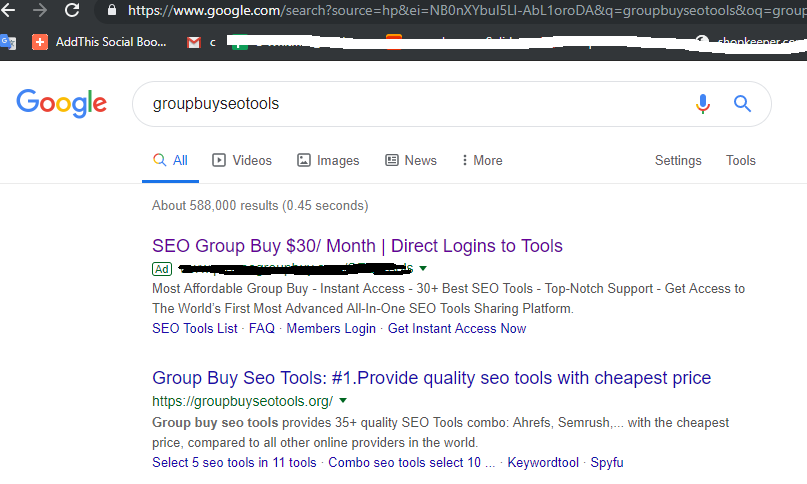The width and height of the screenshot is (807, 484).
Task: Open the Gmail bookmark icon
Action: [194, 42]
